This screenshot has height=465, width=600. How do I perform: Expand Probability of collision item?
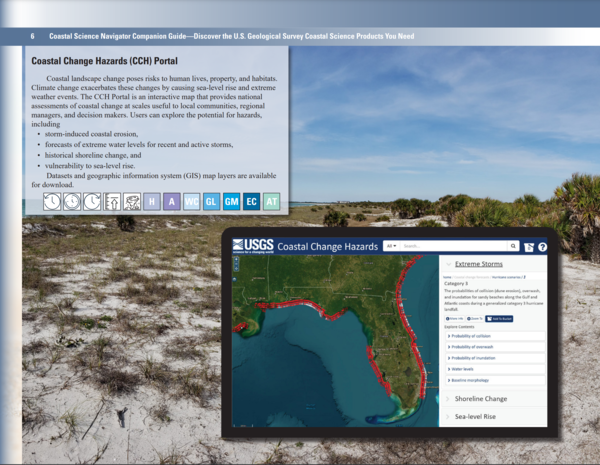click(495, 336)
